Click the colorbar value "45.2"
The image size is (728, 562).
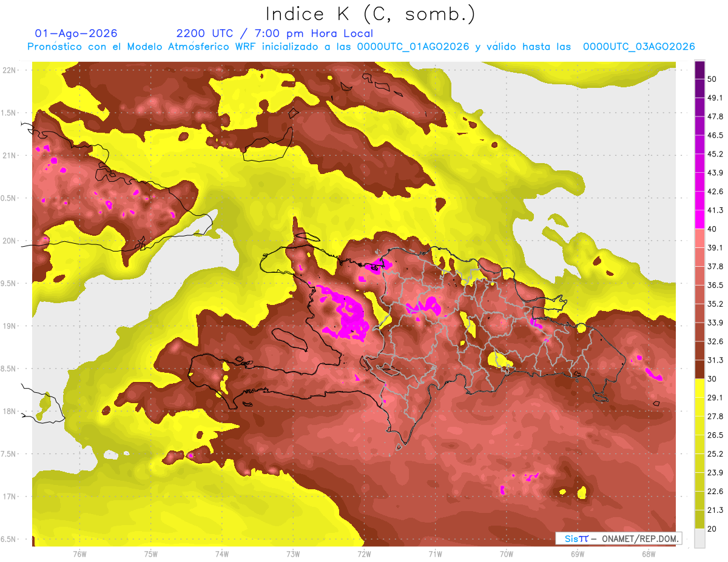715,154
